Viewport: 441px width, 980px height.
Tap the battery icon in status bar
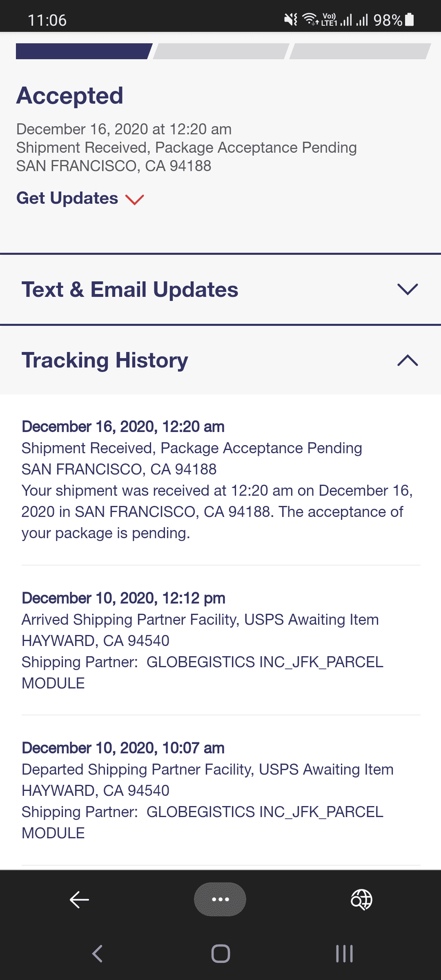(x=410, y=19)
